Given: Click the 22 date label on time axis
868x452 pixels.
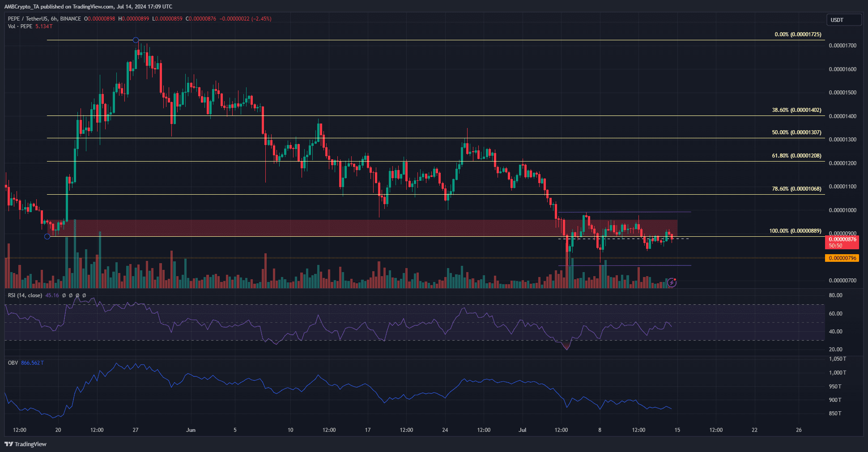Looking at the screenshot, I should click(754, 430).
